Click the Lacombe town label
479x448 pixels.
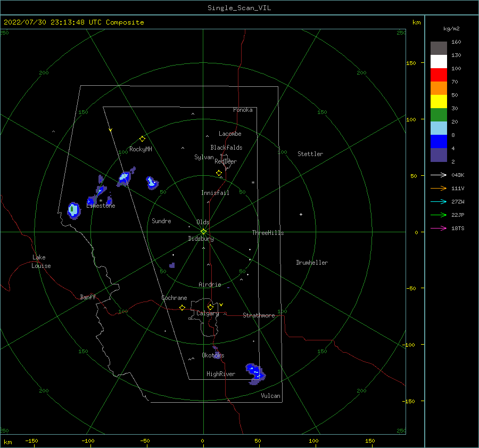point(230,134)
